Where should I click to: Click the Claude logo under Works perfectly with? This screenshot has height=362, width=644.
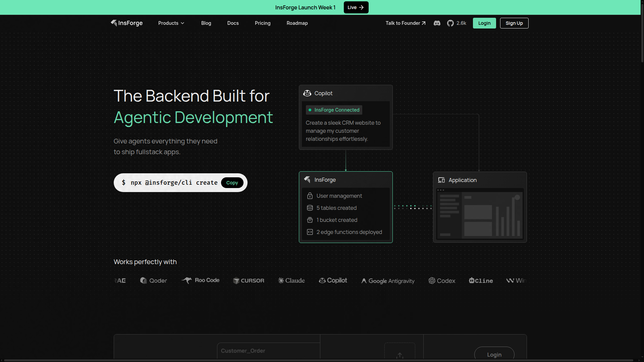[x=291, y=281]
